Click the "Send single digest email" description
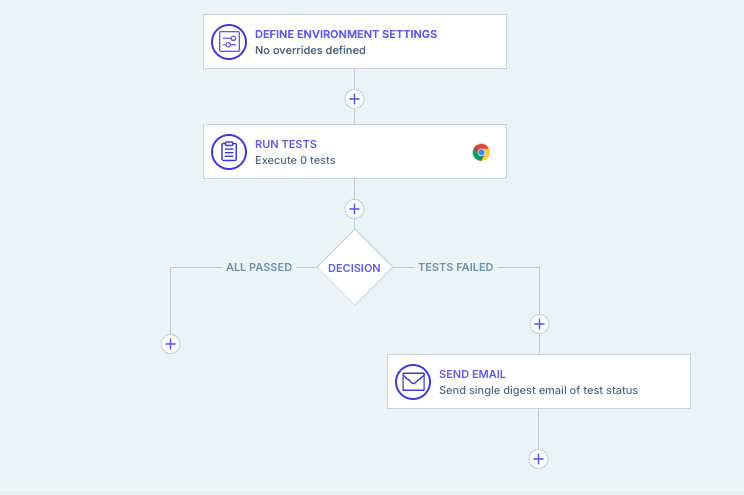The image size is (744, 495). point(538,390)
